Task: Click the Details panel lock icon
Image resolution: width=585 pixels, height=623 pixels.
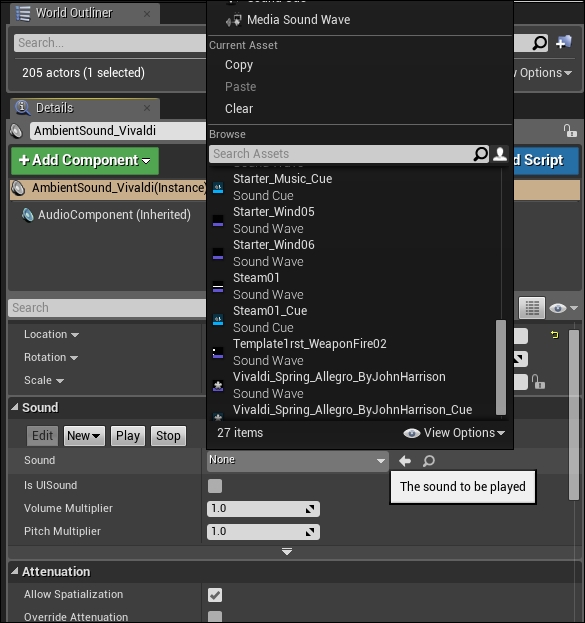Action: pos(570,130)
